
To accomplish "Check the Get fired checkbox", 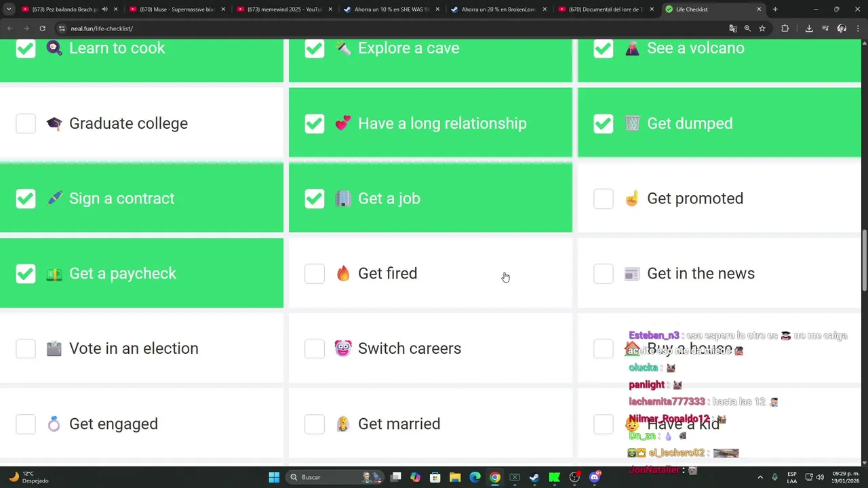I will coord(315,274).
